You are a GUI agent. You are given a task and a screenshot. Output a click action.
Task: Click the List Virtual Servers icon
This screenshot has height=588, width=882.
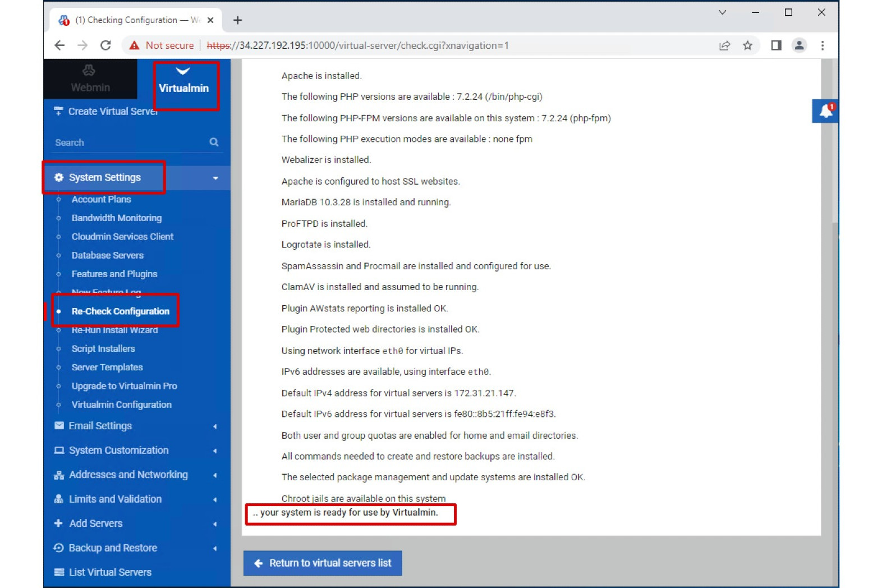pos(58,572)
